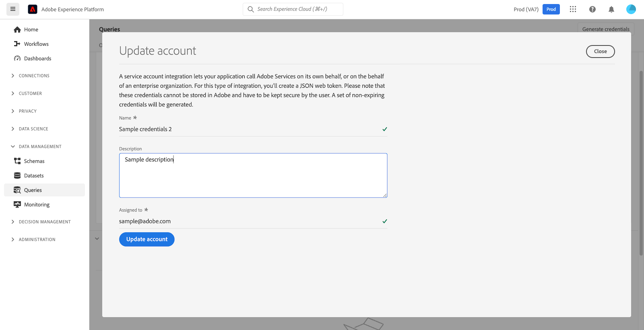Click Generate credentials button
This screenshot has width=644, height=330.
click(606, 29)
